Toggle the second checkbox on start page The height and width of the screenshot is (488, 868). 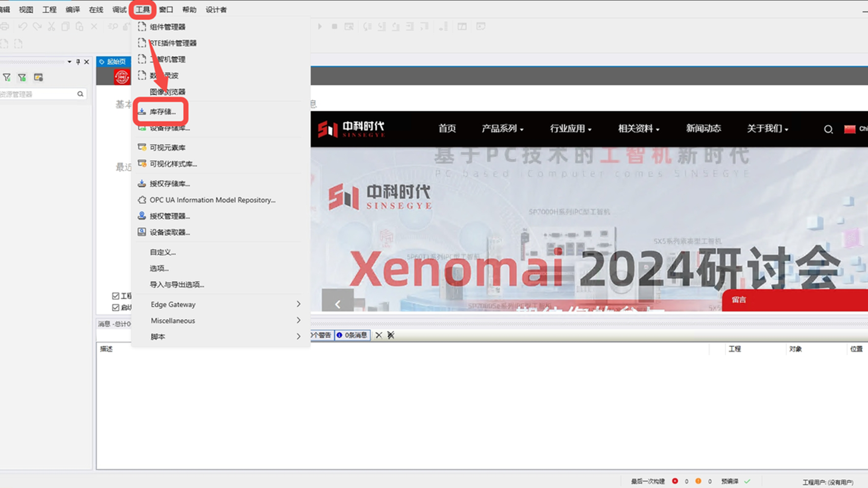pos(116,308)
